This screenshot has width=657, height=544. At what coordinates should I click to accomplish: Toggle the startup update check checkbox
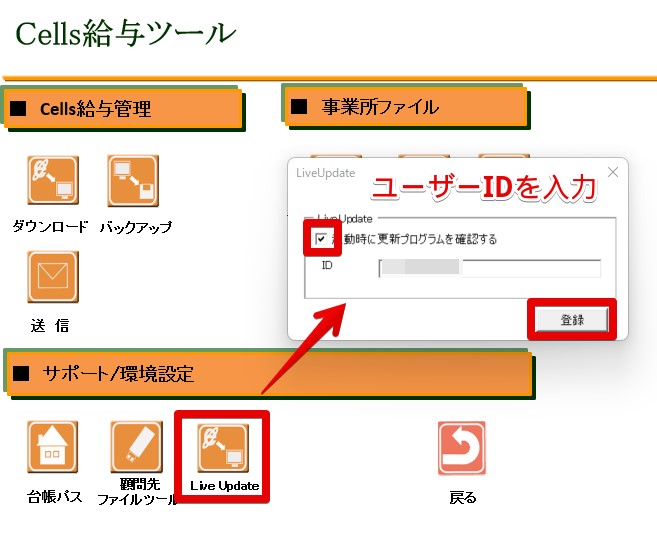tap(320, 239)
